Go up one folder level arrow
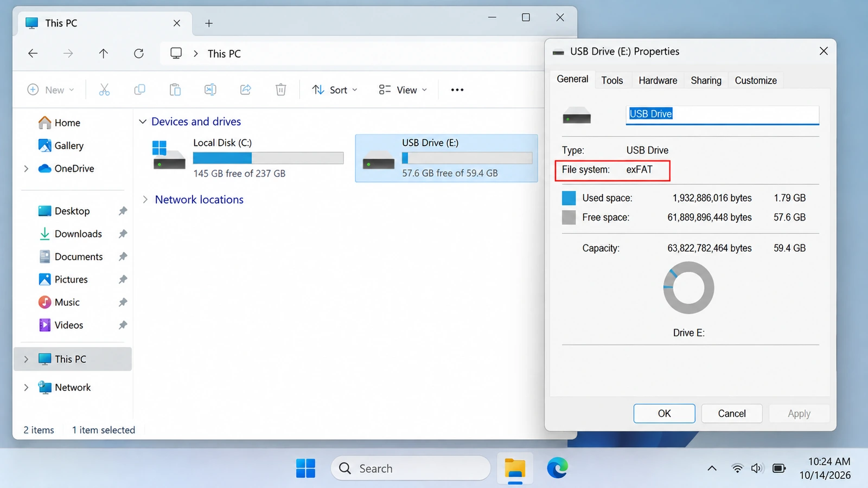The height and width of the screenshot is (488, 868). pos(104,53)
